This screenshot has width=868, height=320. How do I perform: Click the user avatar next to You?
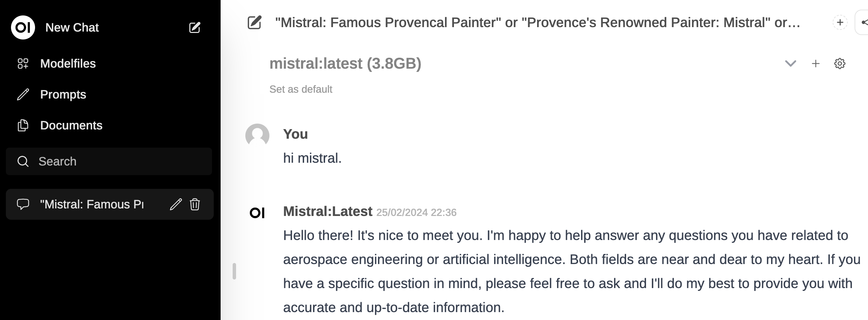point(257,135)
